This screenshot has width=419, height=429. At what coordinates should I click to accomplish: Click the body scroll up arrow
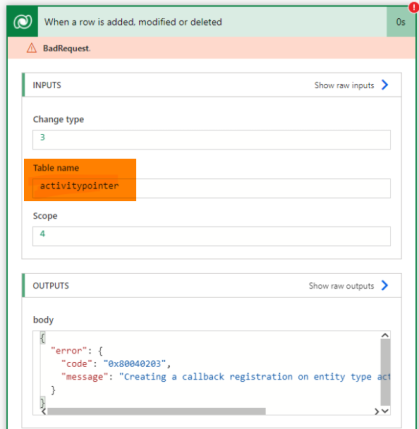[385, 335]
